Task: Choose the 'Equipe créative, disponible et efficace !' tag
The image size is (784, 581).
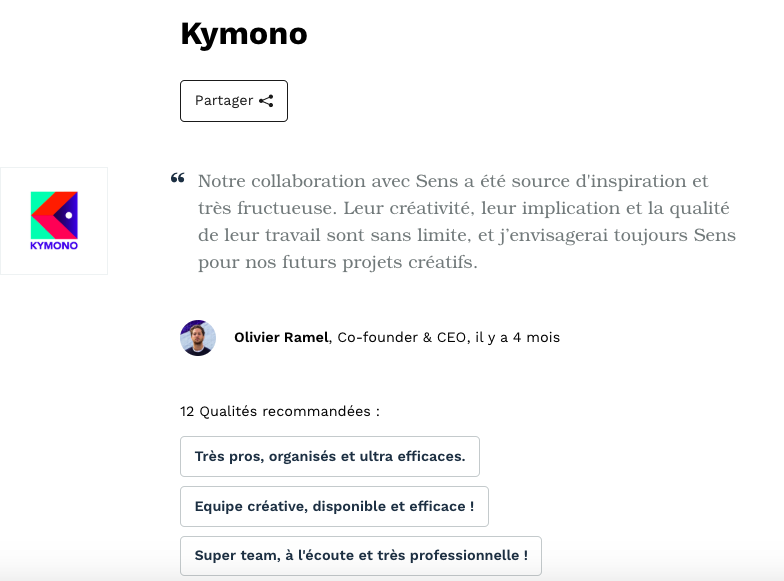Action: pos(334,507)
